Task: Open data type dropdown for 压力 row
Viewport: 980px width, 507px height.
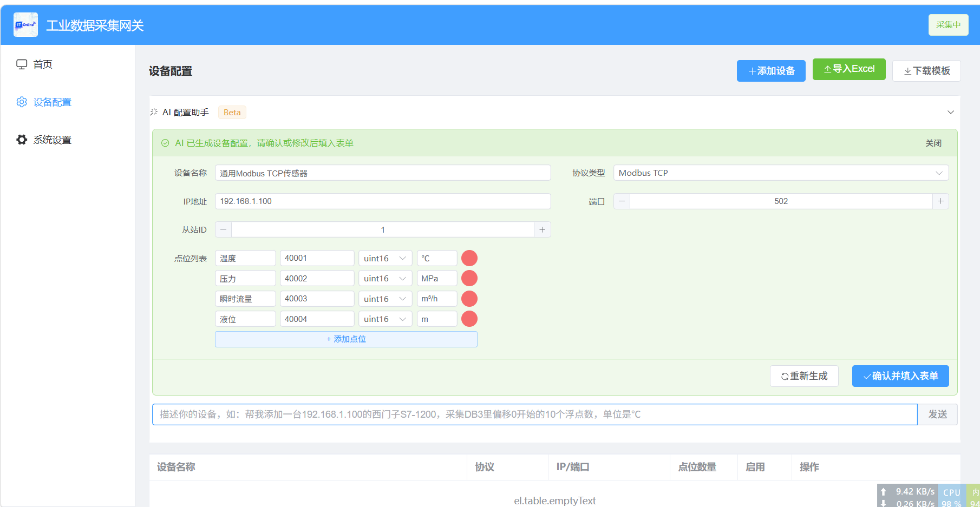Action: point(386,279)
